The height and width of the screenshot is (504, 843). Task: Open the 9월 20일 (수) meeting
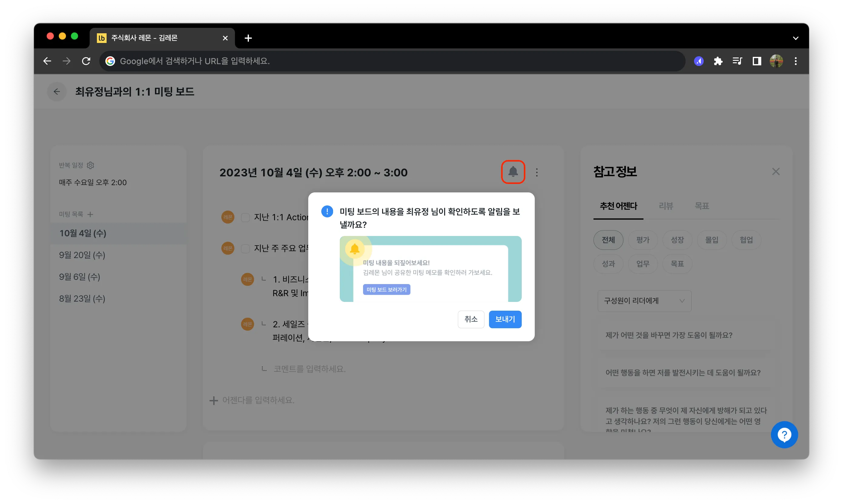(118, 255)
